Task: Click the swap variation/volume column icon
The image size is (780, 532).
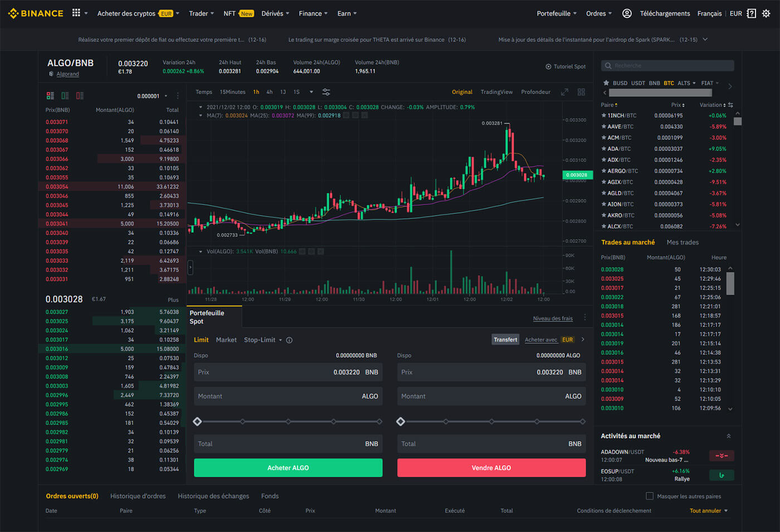Action: click(x=730, y=105)
